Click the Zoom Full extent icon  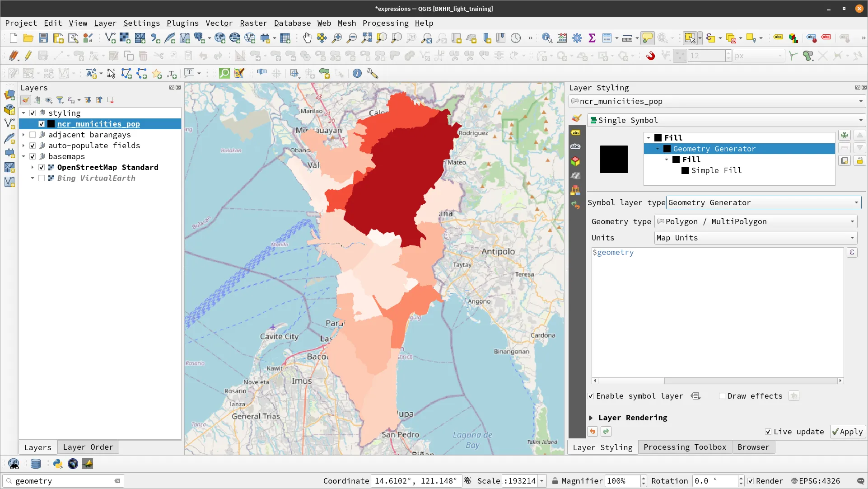coord(366,38)
